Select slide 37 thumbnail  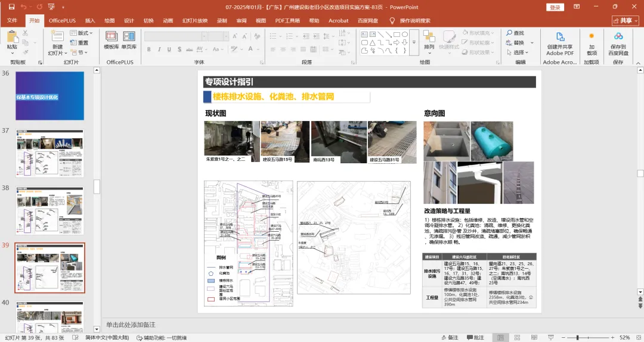[x=49, y=153]
